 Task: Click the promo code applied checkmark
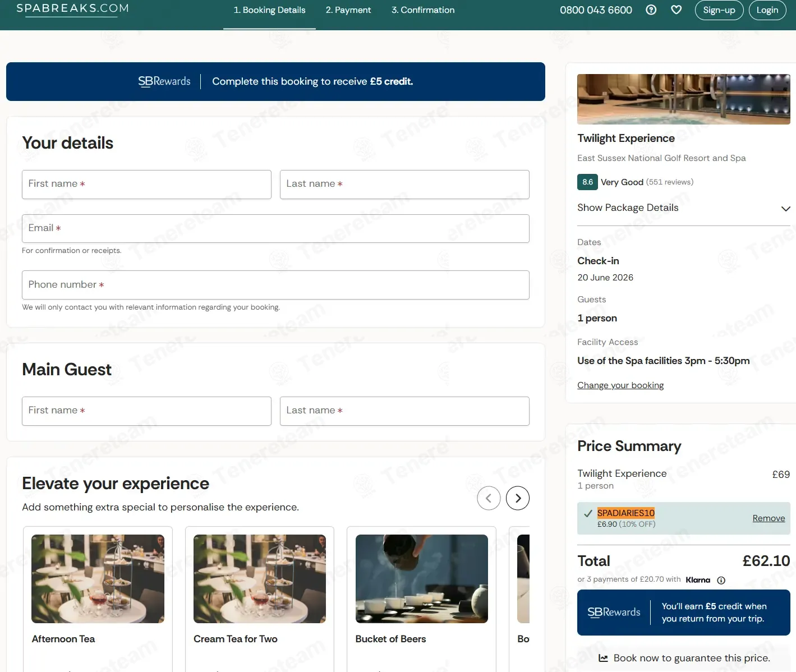click(x=588, y=513)
